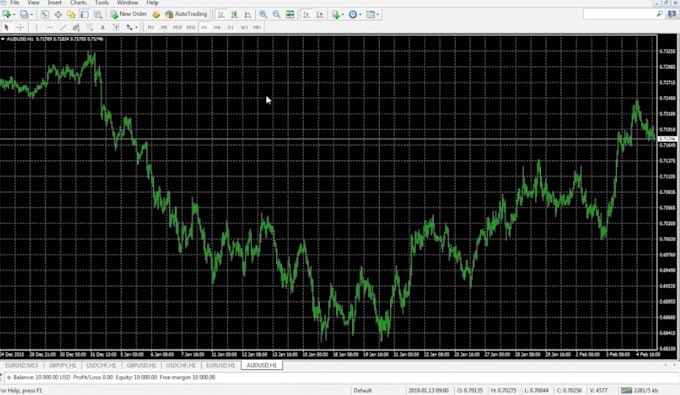
Task: Toggle the Data Window panel
Action: tap(58, 14)
